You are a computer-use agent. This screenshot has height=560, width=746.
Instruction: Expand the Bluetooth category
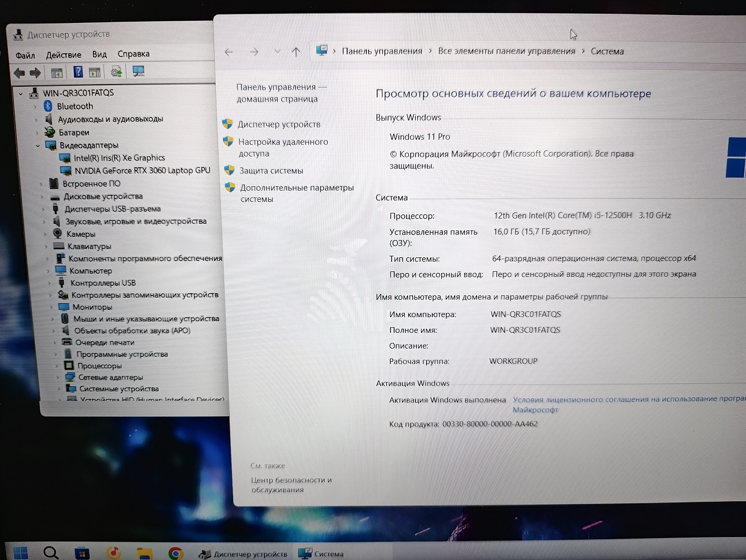35,106
